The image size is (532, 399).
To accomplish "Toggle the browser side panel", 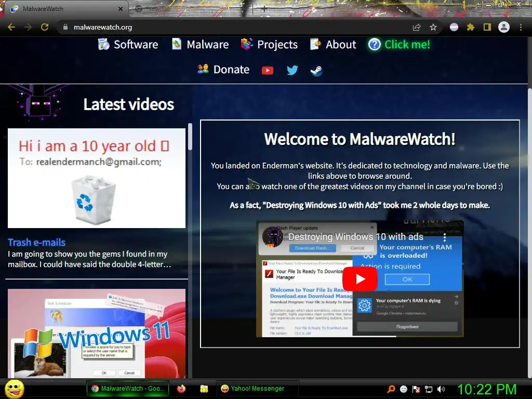I will pyautogui.click(x=487, y=27).
